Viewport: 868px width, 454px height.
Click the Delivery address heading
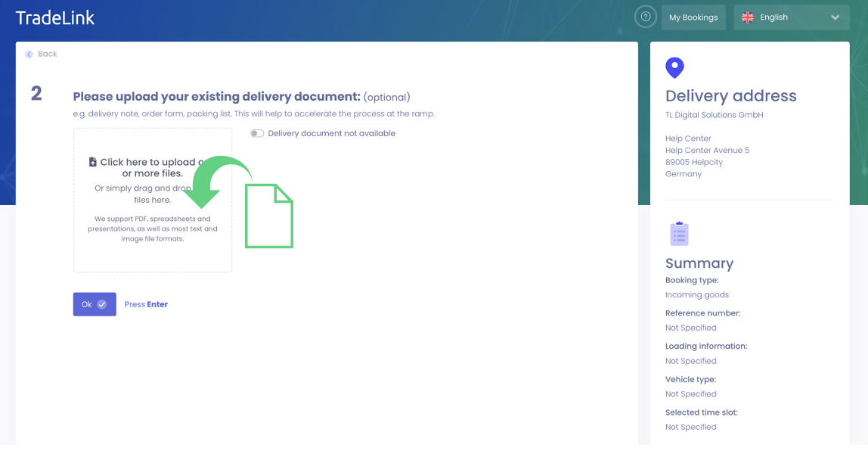pos(730,96)
